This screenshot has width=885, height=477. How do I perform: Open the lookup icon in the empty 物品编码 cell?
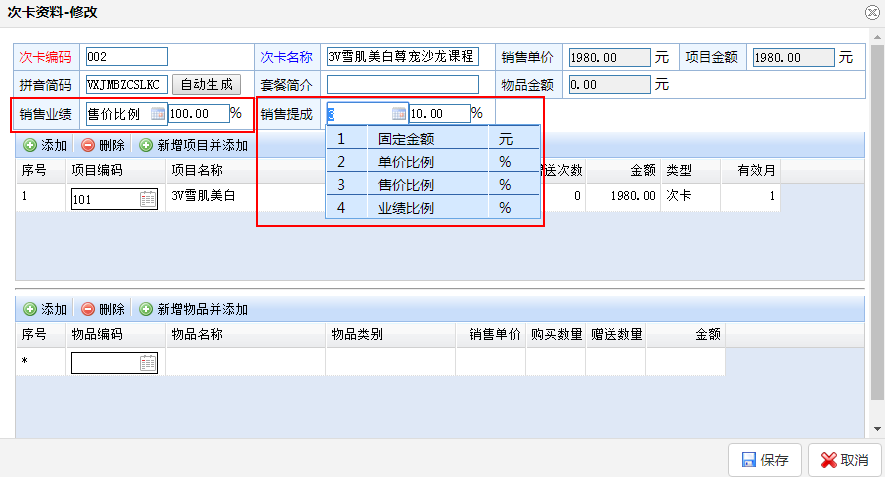tap(148, 363)
